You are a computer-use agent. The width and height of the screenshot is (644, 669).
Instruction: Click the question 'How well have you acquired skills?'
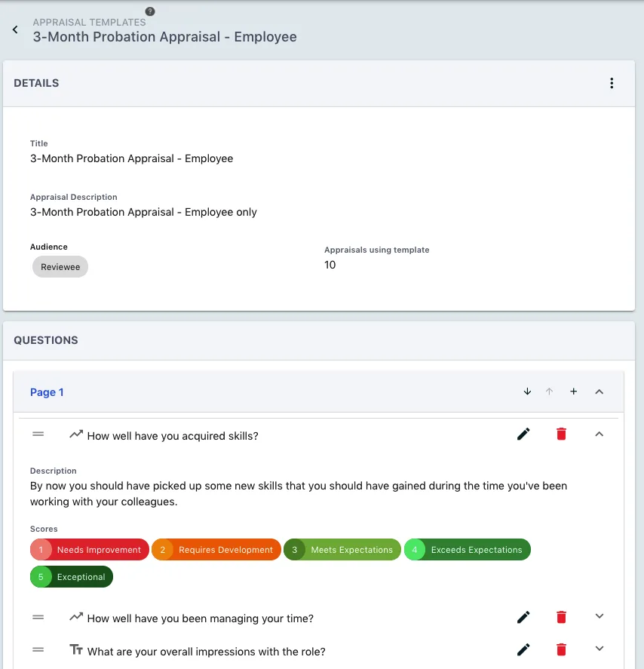point(173,436)
